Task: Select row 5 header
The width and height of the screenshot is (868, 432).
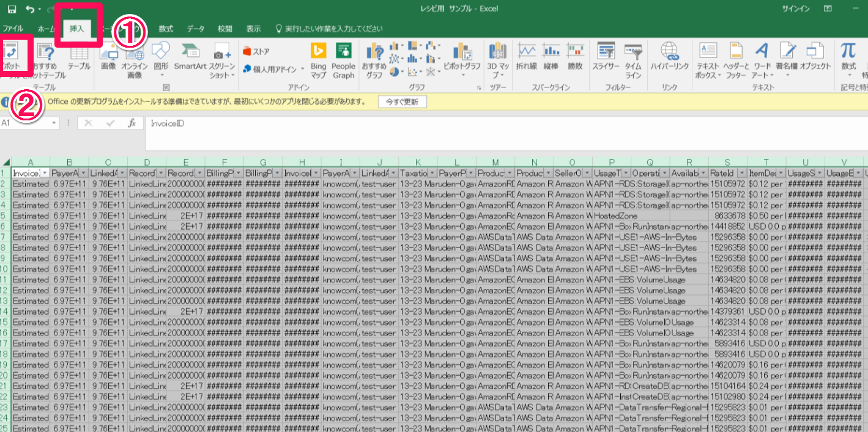Action: (6, 216)
